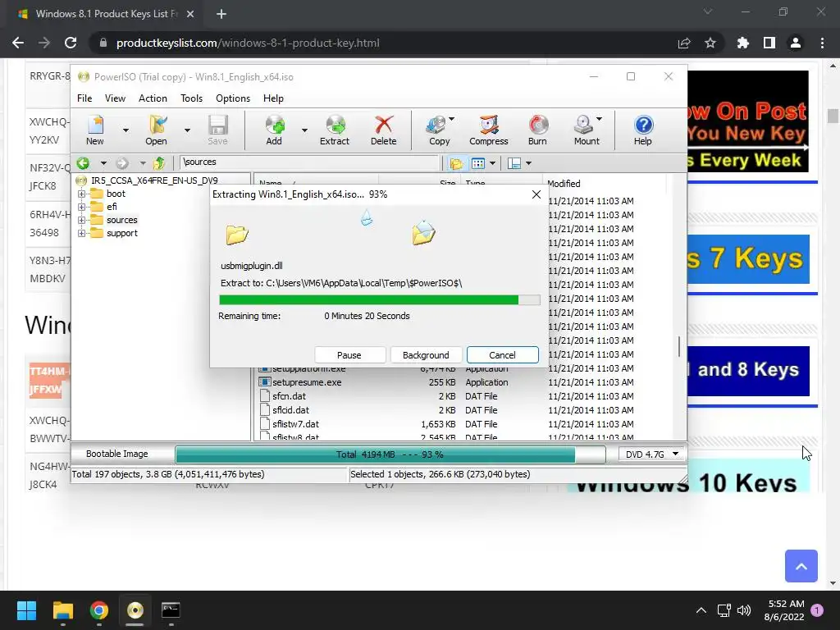Expand the support folder tree node
Screen dimensions: 840x630
[x=81, y=233]
